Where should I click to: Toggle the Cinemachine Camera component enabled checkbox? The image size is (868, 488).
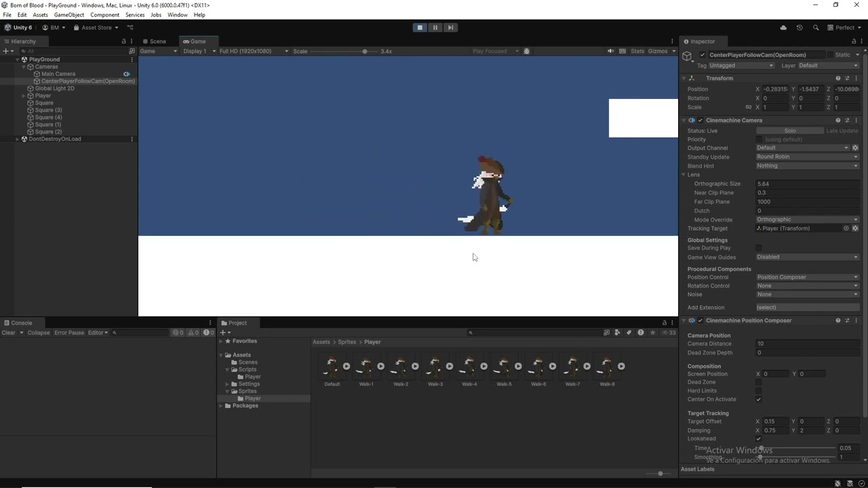point(700,120)
